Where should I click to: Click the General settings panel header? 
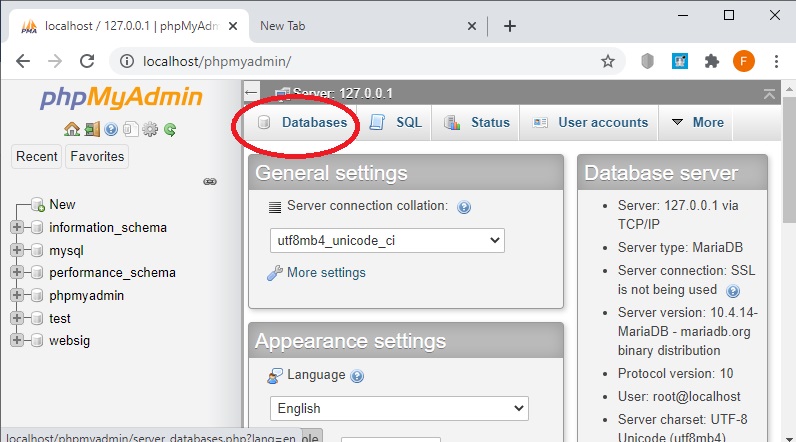(406, 173)
